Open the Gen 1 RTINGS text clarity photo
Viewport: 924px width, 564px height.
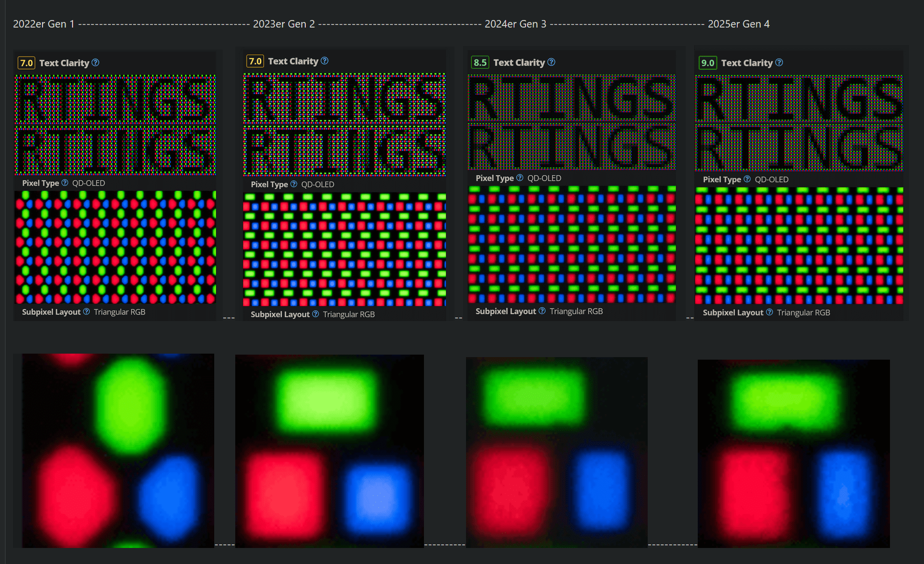tap(116, 125)
